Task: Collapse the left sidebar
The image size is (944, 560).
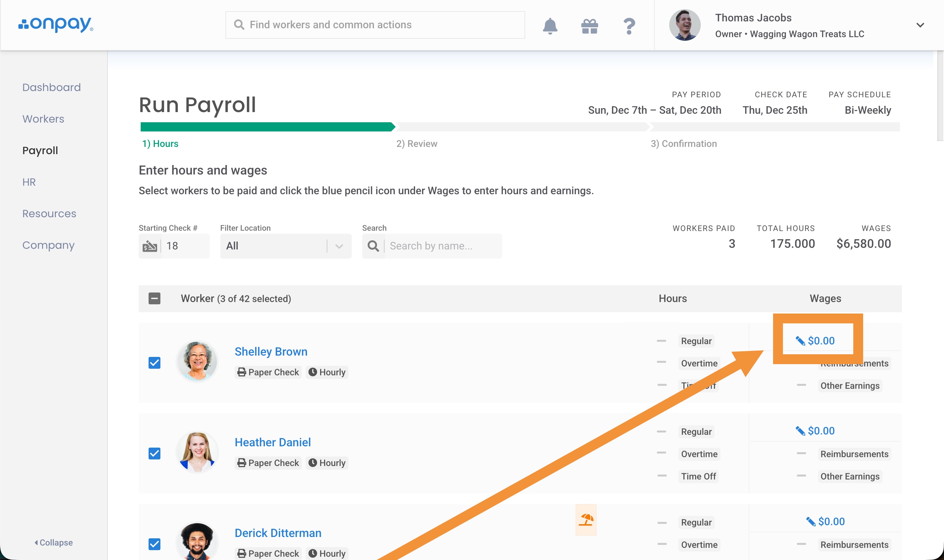Action: tap(54, 542)
